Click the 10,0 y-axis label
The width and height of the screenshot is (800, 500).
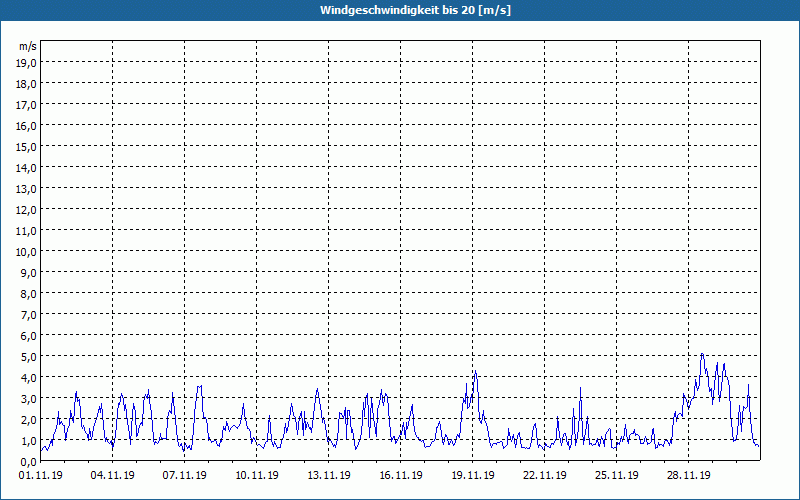click(x=26, y=252)
